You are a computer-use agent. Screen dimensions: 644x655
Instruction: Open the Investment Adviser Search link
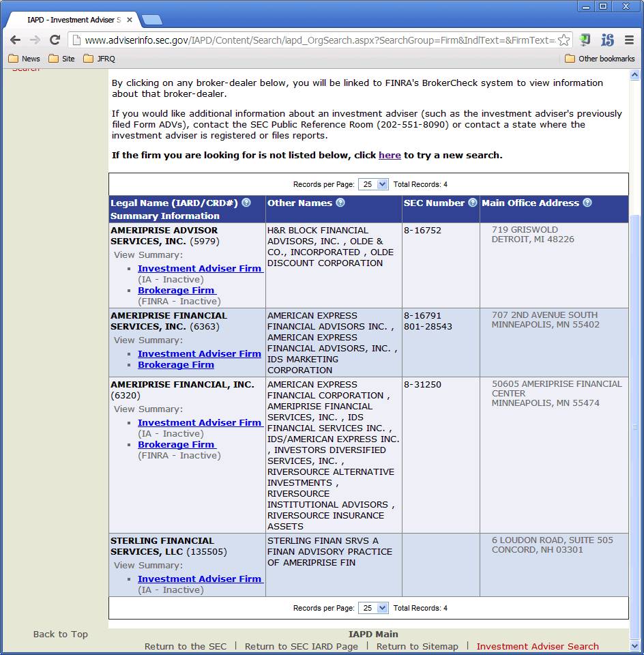click(538, 646)
